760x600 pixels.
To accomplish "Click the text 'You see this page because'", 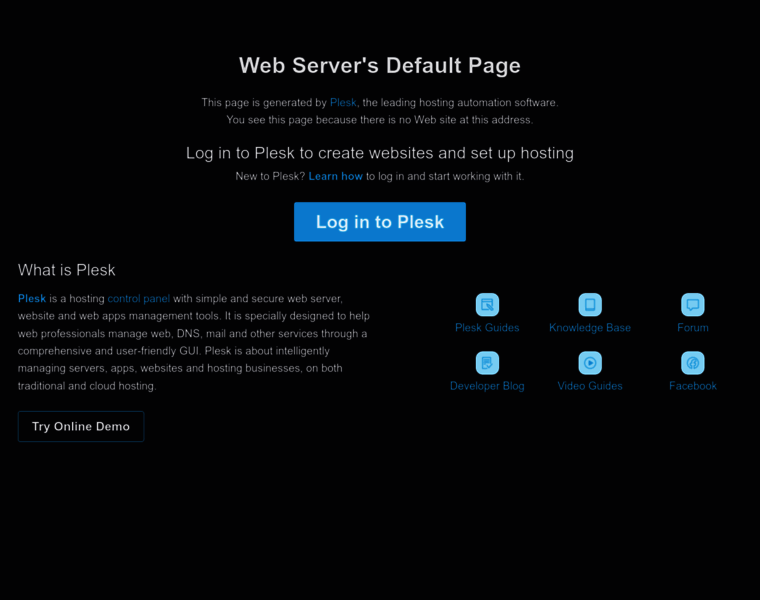I will 291,120.
